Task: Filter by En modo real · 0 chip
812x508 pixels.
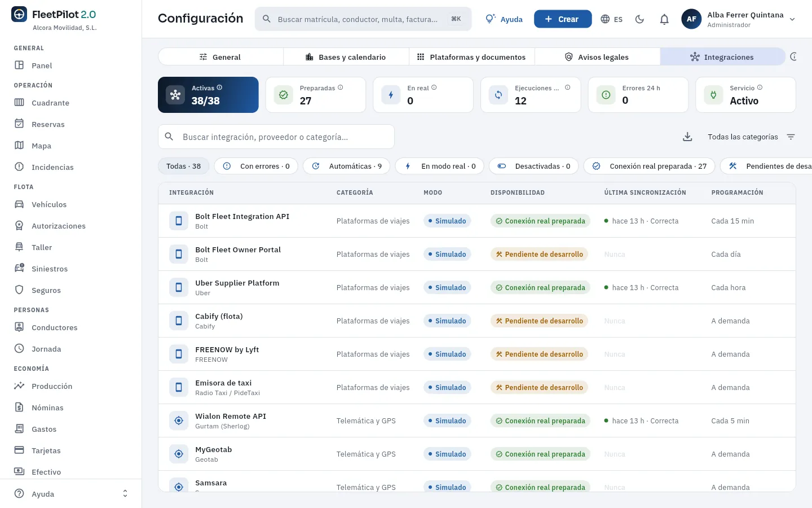Action: [439, 166]
